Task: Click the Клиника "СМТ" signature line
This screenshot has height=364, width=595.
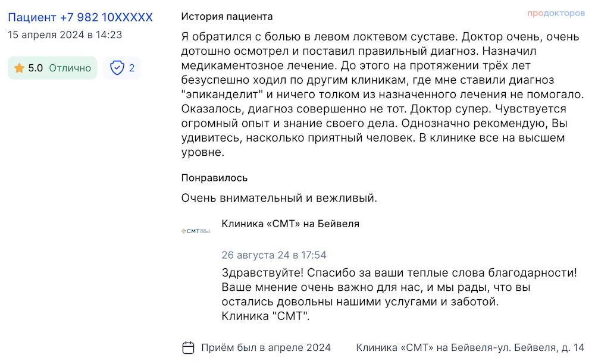Action: (265, 316)
